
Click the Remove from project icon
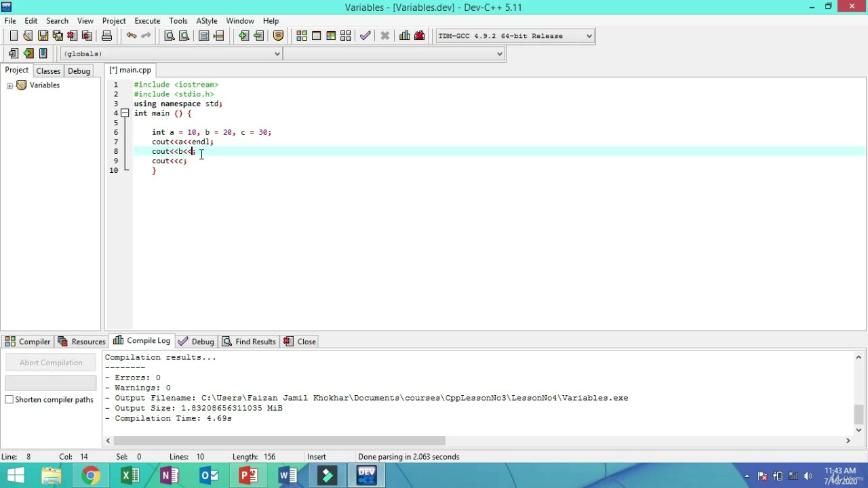click(43, 54)
